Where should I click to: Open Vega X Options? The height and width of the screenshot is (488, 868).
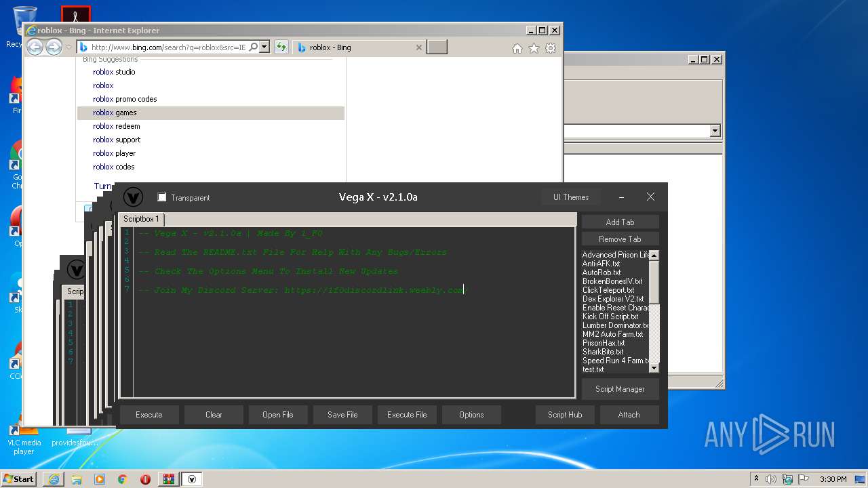click(471, 415)
